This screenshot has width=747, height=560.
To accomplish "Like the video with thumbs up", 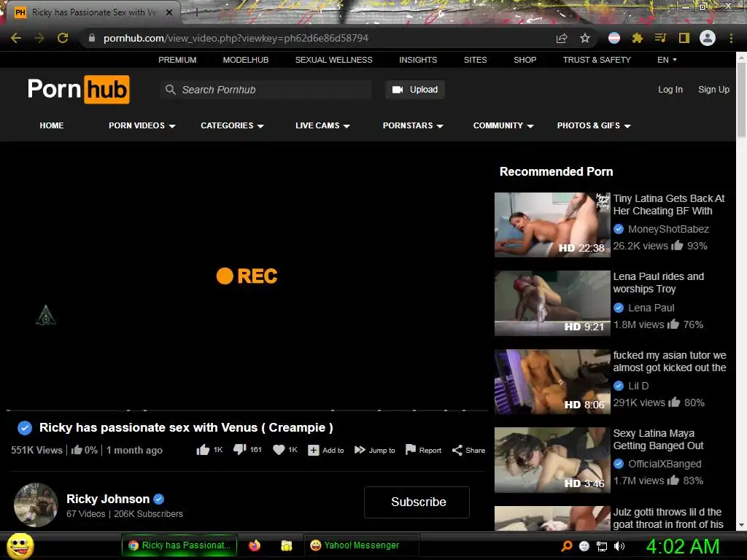I will [203, 450].
